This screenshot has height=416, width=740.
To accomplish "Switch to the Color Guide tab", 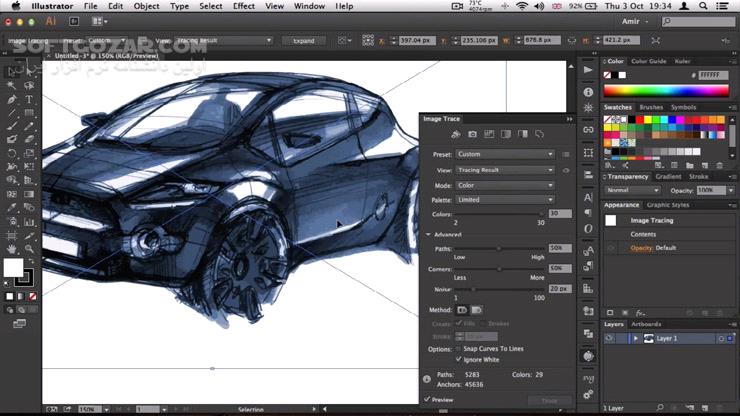I will (x=648, y=61).
